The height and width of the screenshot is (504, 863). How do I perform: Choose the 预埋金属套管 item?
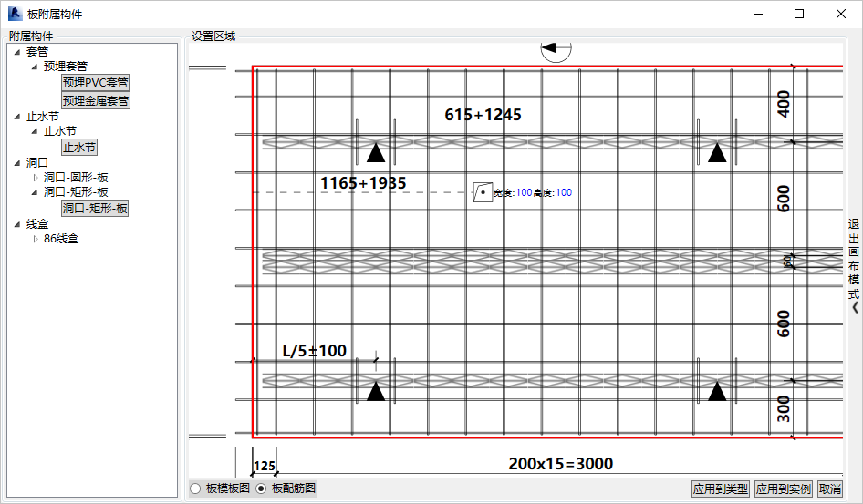[95, 100]
